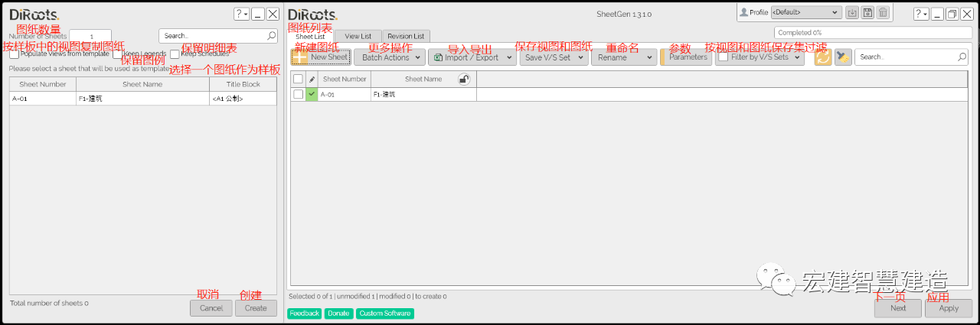Screen dimensions: 980x325
Task: Open the Batch Actions dropdown
Action: coord(390,57)
